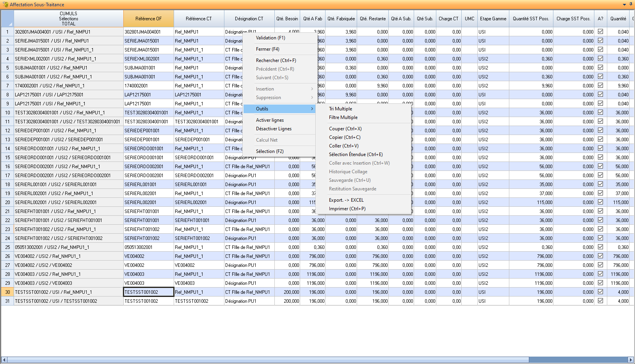Image resolution: width=635 pixels, height=364 pixels.
Task: Click the Etape Gamme column header
Action: pos(493,19)
